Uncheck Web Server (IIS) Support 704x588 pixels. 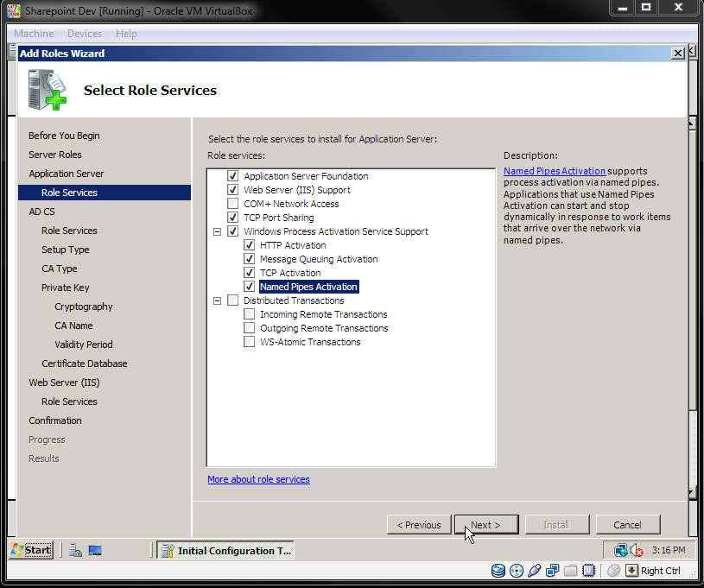click(232, 190)
